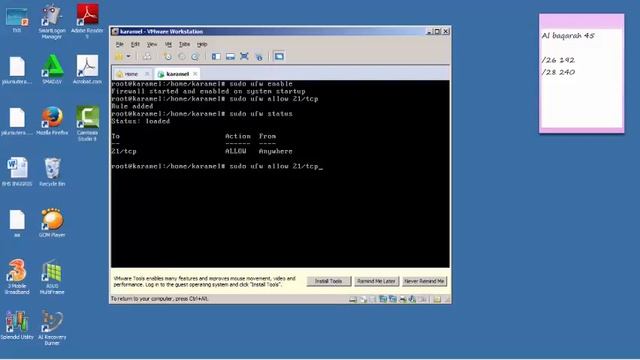Select the Recycle Bin icon
The image size is (640, 360).
[52, 172]
